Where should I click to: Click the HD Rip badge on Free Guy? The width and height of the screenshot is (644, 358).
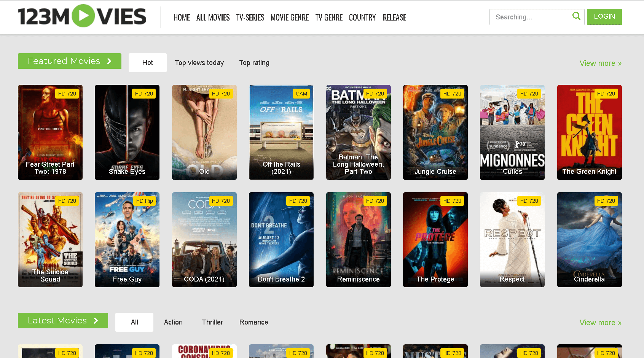tap(144, 201)
